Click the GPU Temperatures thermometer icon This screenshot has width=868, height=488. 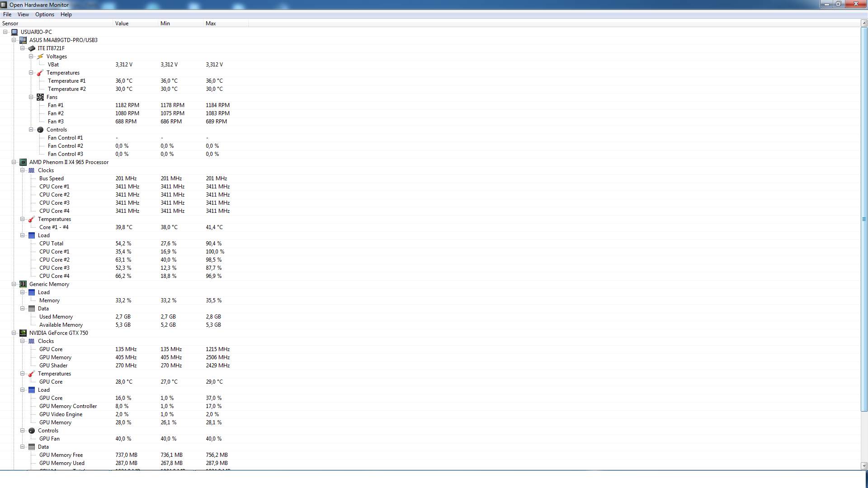pyautogui.click(x=32, y=374)
